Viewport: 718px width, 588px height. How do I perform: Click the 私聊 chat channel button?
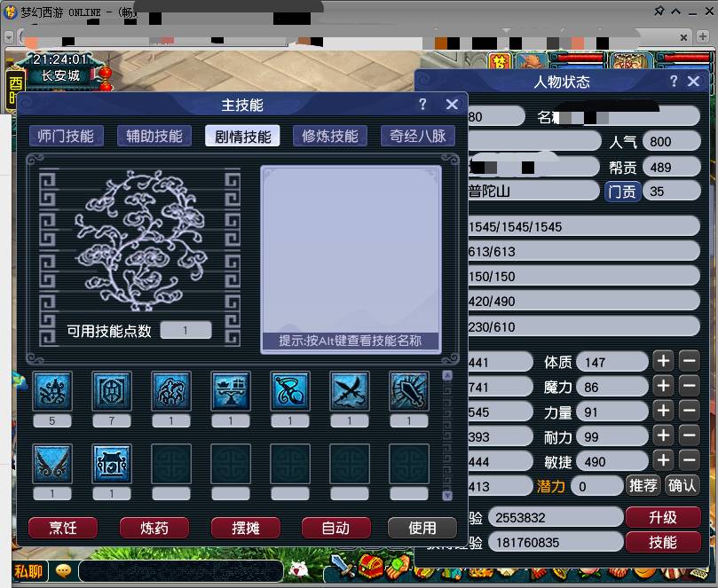point(28,571)
